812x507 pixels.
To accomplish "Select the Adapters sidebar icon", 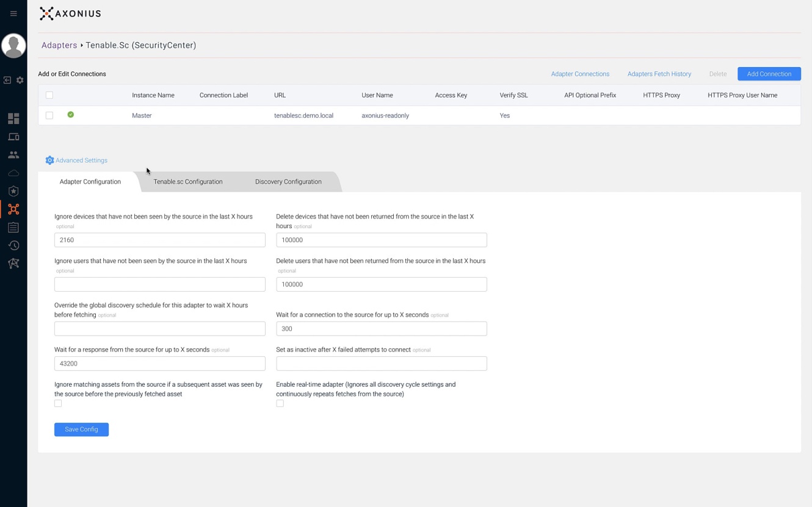I will pos(13,209).
